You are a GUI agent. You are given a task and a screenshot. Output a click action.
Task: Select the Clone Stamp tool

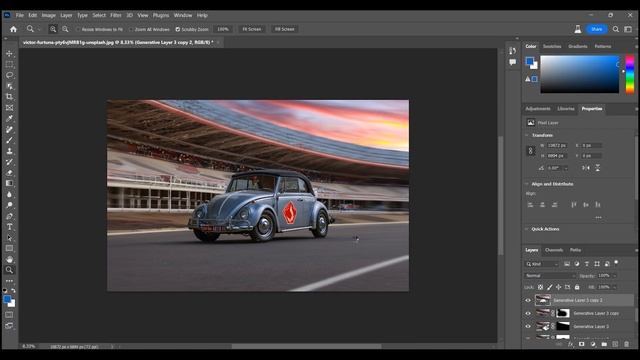[x=9, y=151]
